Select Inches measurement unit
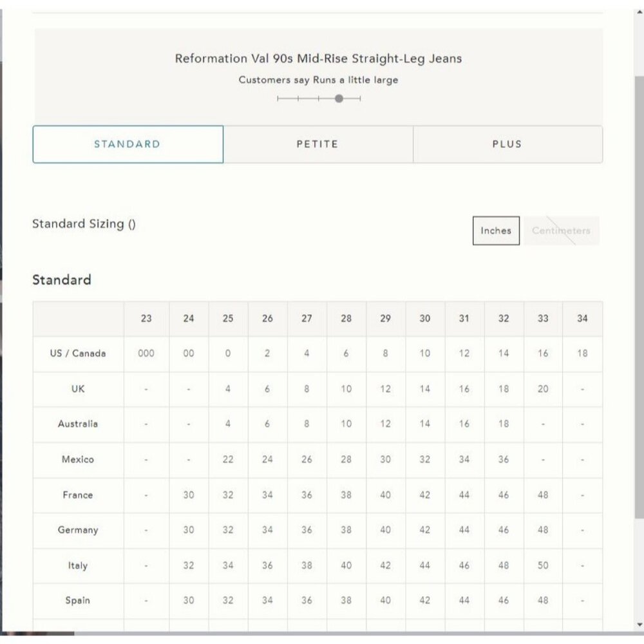Viewport: 644px width, 644px height. [x=496, y=231]
